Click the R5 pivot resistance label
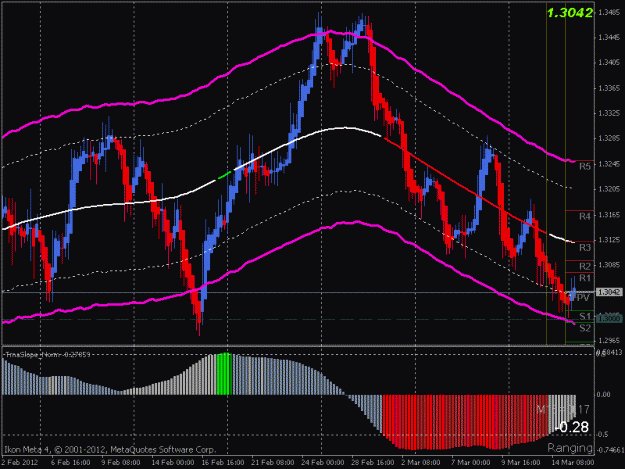This screenshot has width=625, height=469. (x=585, y=167)
